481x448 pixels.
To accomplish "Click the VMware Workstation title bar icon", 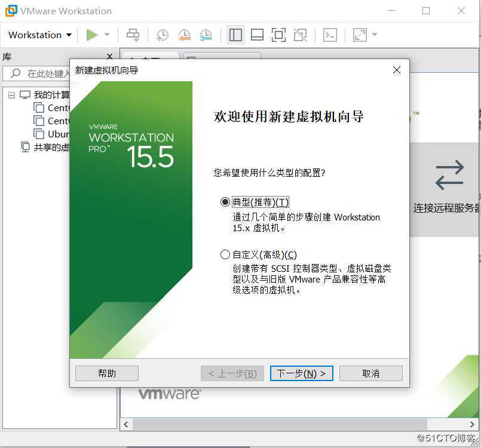I will click(x=11, y=11).
